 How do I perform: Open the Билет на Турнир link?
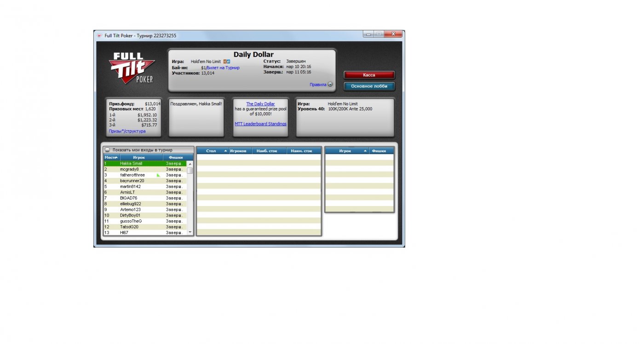click(223, 68)
